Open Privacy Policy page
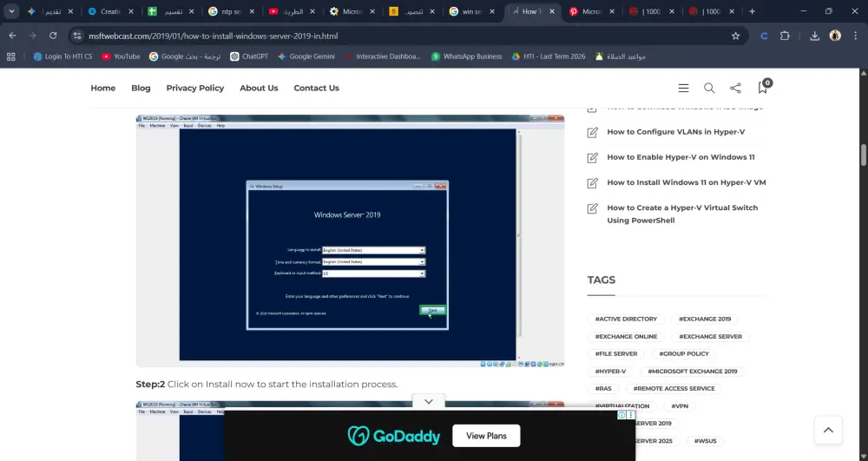Screen dimensions: 868x461 194,88
